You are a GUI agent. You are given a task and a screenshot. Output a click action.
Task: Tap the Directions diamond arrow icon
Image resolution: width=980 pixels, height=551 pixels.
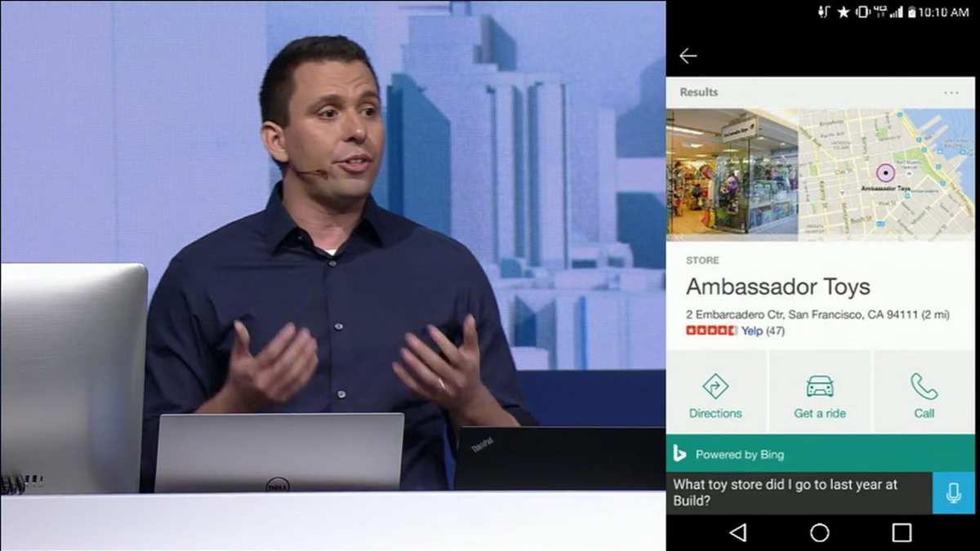[715, 386]
